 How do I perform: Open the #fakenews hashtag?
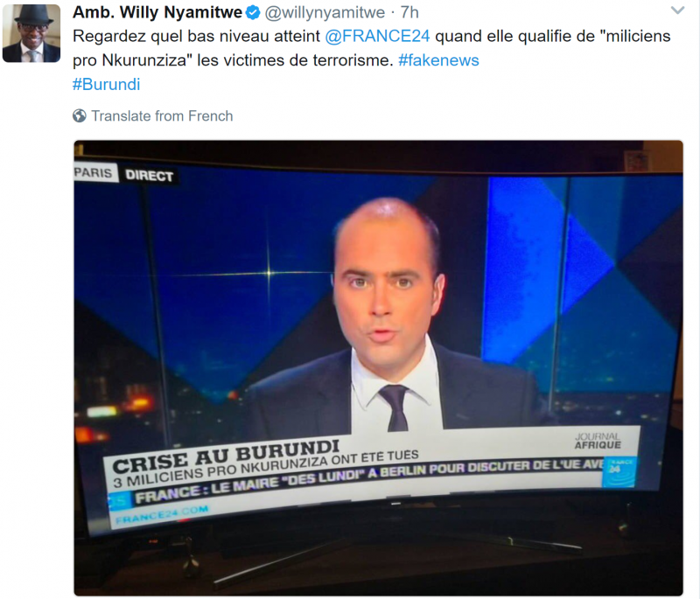click(x=438, y=60)
